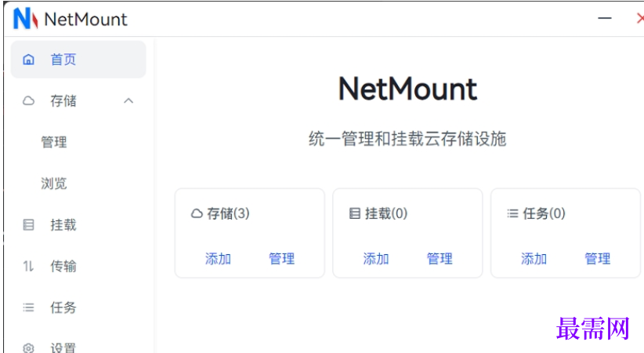Open 管理 under the 存储 submenu
The width and height of the screenshot is (644, 353).
[54, 142]
